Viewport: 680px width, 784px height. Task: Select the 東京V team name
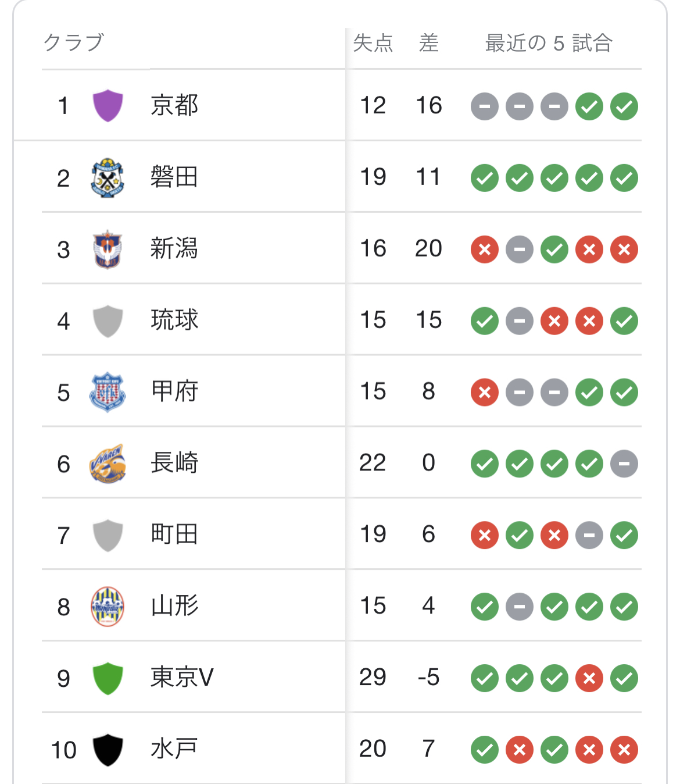(x=182, y=678)
